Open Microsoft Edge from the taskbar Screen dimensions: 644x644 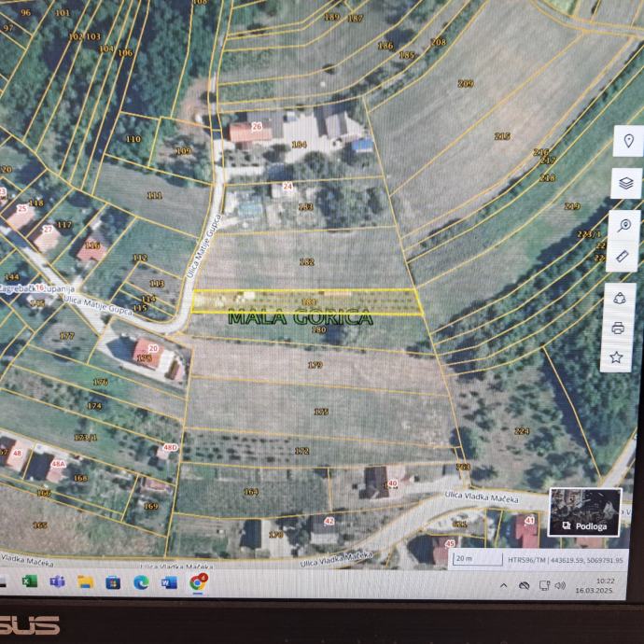[x=141, y=582]
